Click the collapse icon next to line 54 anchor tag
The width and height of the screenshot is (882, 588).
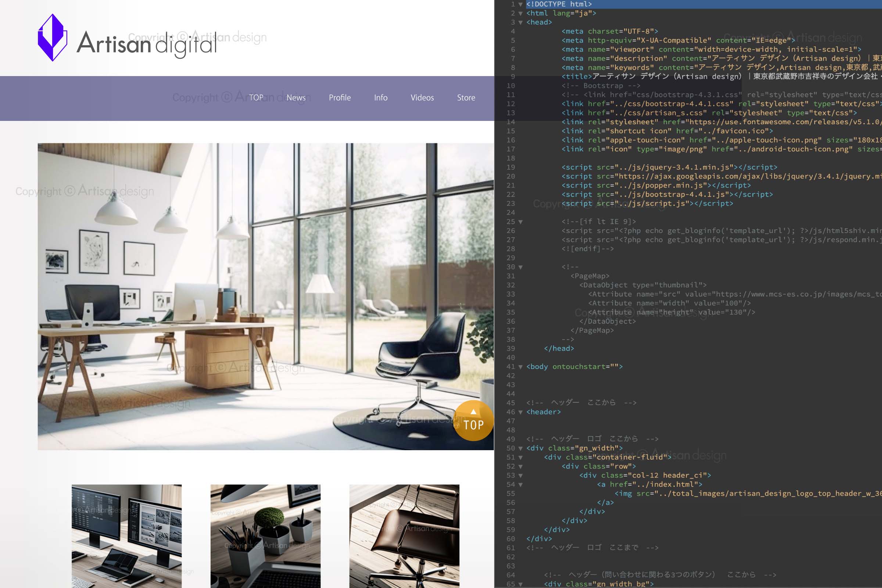[520, 484]
